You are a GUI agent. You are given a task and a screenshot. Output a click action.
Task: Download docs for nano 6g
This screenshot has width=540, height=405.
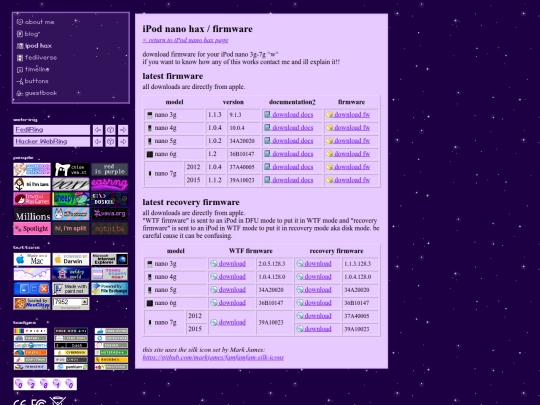(x=289, y=154)
